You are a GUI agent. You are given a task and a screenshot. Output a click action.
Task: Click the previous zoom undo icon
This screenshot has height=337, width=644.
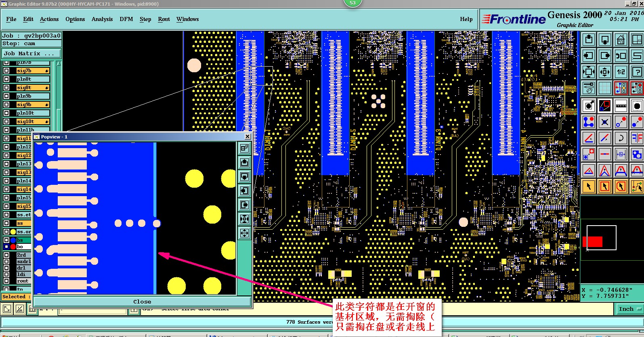621,56
